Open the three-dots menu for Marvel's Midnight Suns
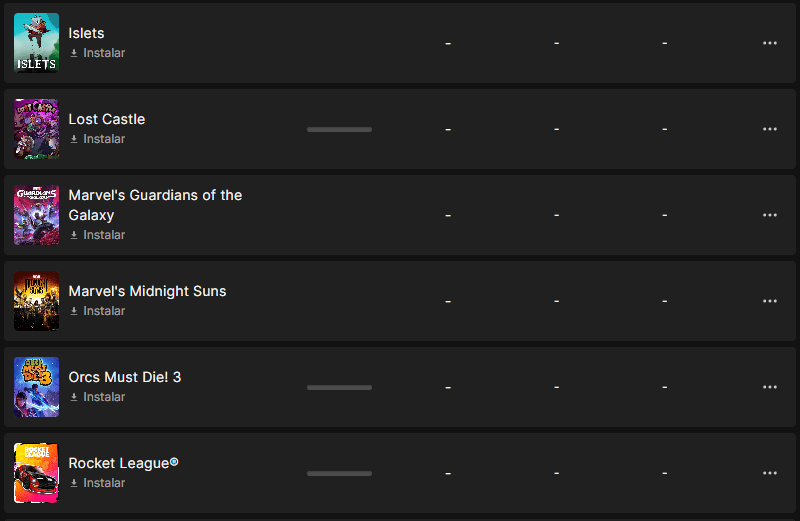 769,301
